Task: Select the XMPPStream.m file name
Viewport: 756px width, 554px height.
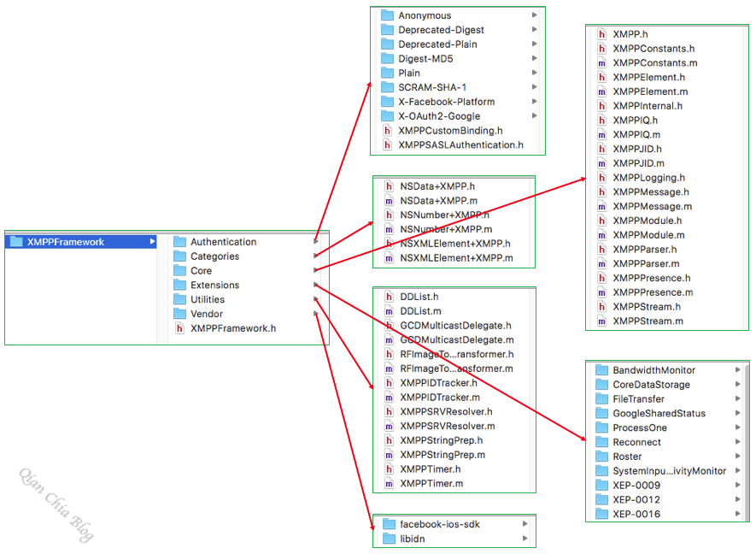Action: (x=648, y=321)
